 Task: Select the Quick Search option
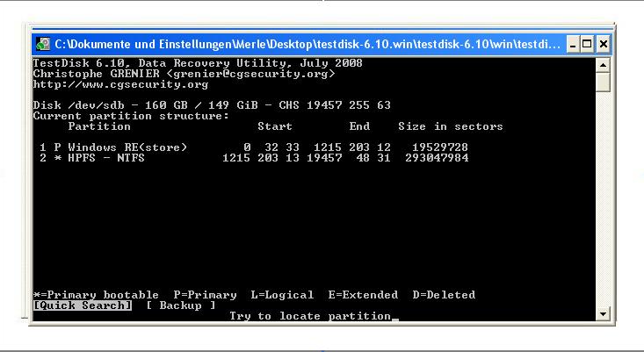[x=83, y=305]
